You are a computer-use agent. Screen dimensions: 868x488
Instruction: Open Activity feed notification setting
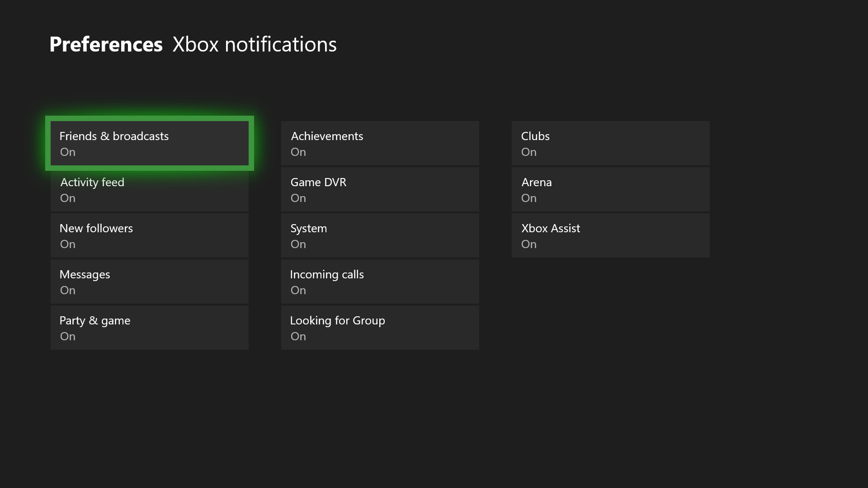[149, 190]
